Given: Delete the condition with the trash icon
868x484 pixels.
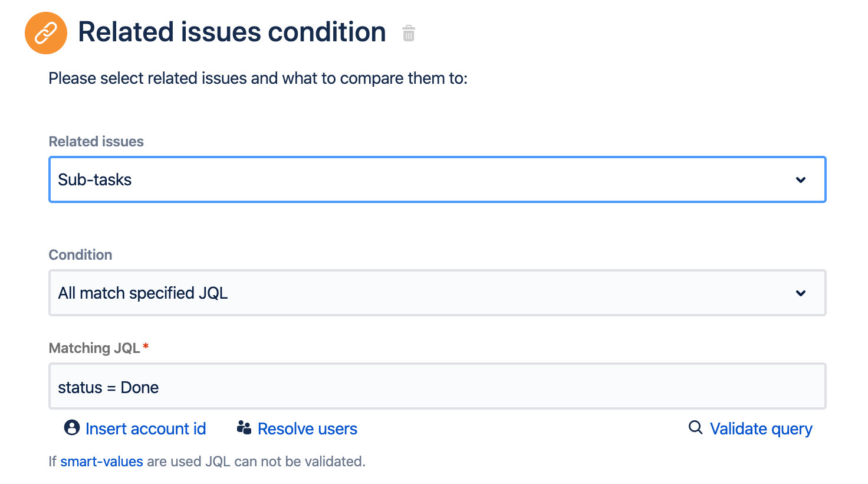Looking at the screenshot, I should click(x=409, y=34).
